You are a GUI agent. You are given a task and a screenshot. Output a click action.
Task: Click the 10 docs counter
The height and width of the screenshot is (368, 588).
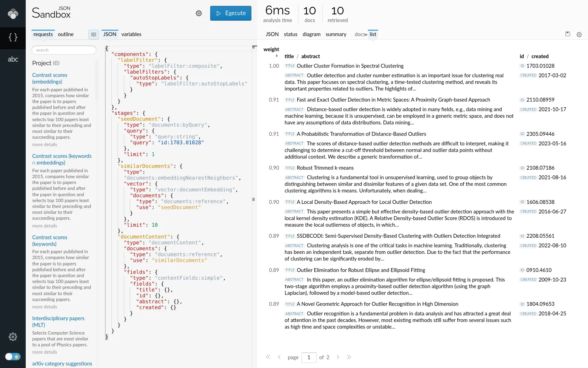point(310,14)
